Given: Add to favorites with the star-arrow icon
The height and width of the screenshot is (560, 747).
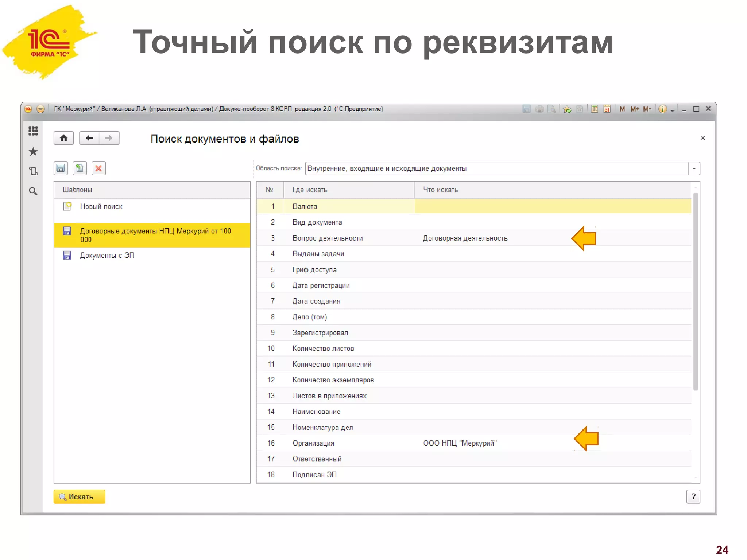Looking at the screenshot, I should (x=567, y=109).
